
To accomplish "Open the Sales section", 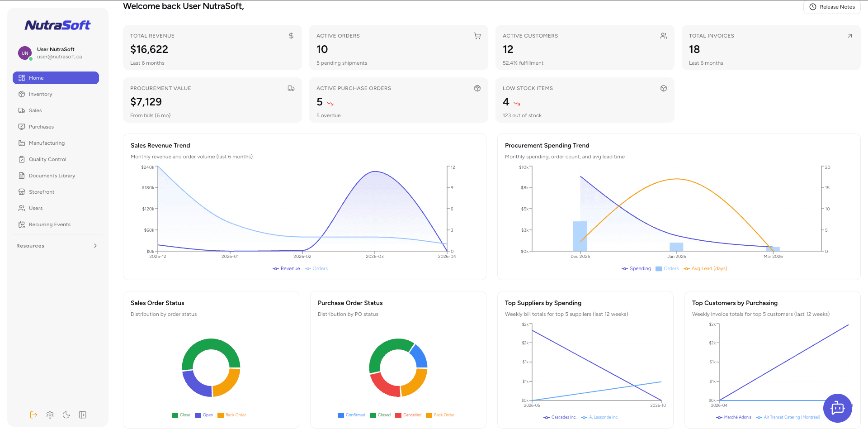I will tap(56, 110).
